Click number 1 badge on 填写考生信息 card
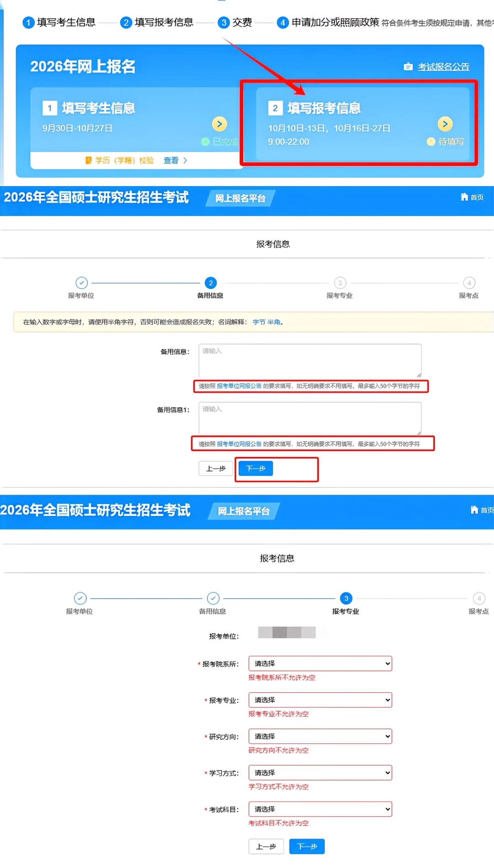Image resolution: width=494 pixels, height=868 pixels. 50,108
